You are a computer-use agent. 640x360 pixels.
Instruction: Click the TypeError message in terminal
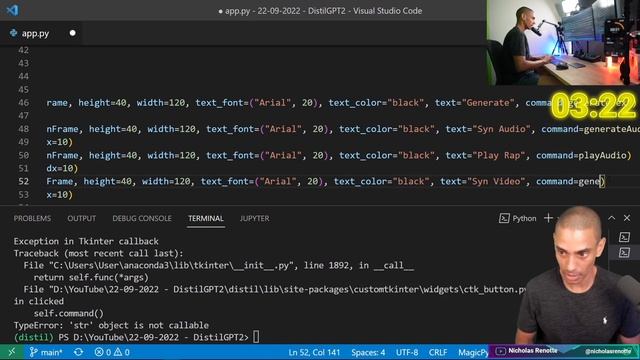click(x=111, y=325)
